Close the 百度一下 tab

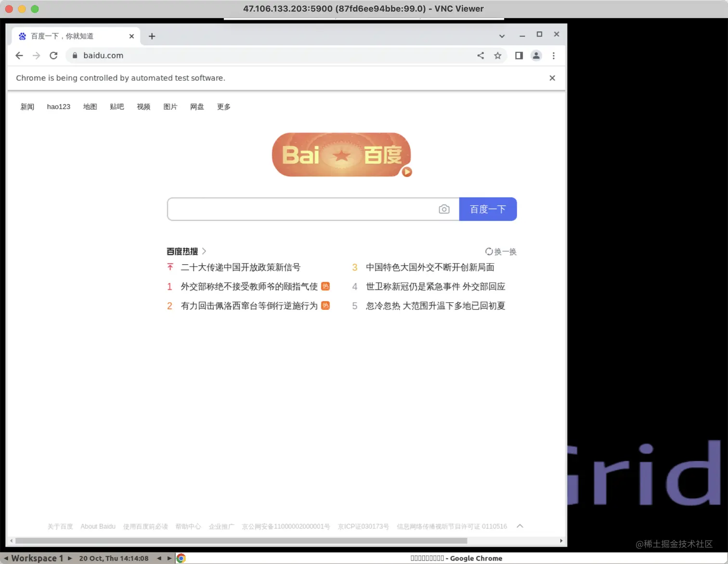pos(131,36)
